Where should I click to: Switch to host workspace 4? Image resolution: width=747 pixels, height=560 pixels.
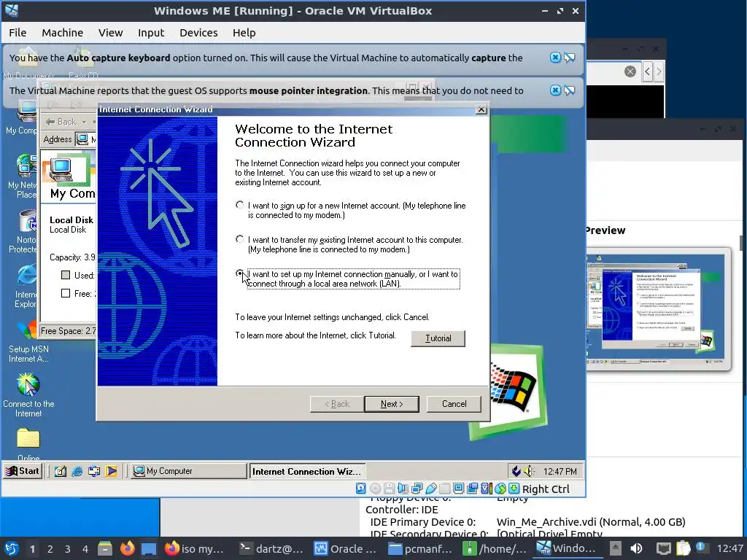pos(85,549)
